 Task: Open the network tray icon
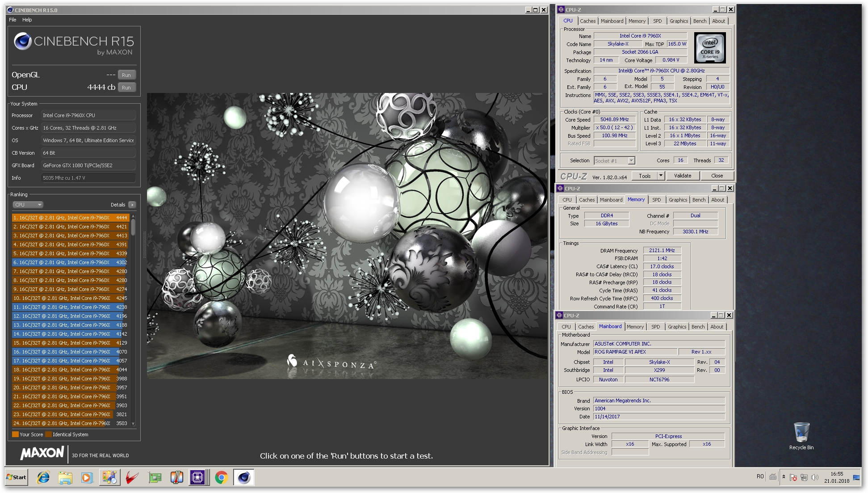tap(804, 477)
